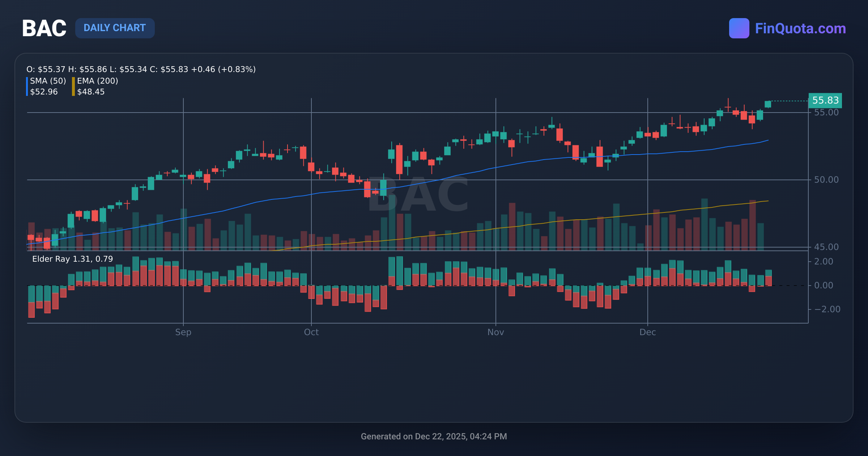Image resolution: width=868 pixels, height=456 pixels.
Task: Select the EMA (200) yellow legend marker
Action: (73, 86)
